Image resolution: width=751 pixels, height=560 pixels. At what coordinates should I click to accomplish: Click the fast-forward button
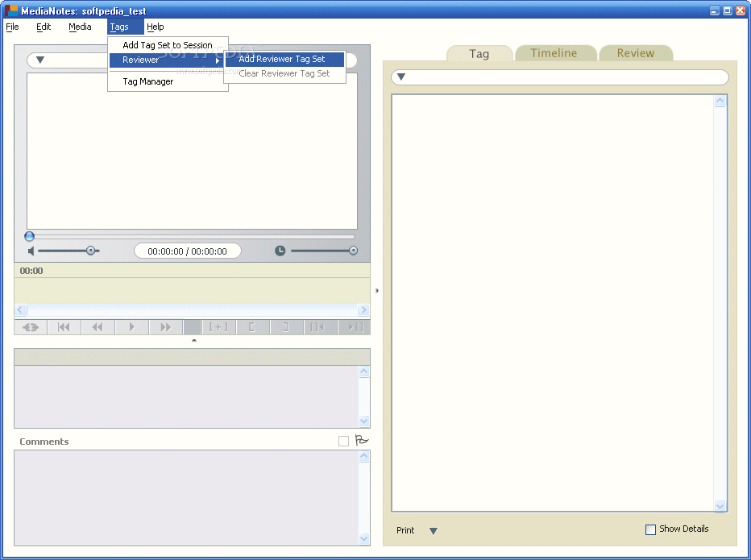pyautogui.click(x=166, y=327)
